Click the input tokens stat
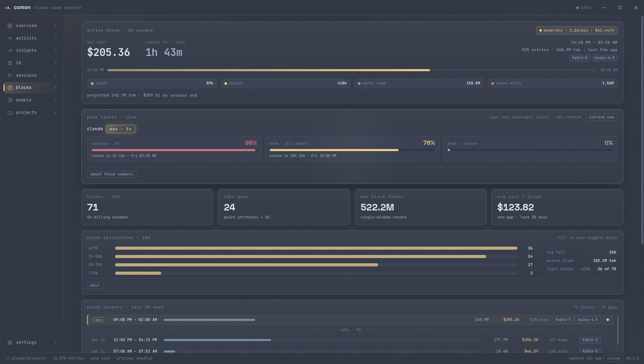 point(152,83)
